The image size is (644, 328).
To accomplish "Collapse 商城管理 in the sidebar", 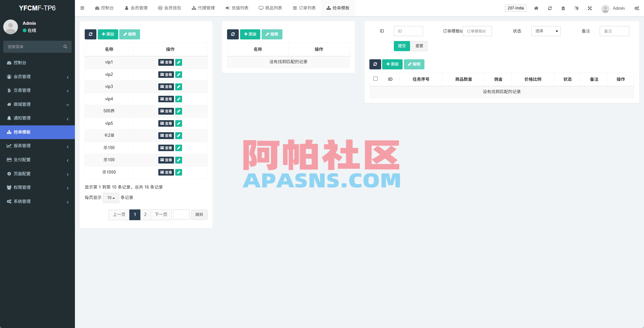I will (37, 104).
